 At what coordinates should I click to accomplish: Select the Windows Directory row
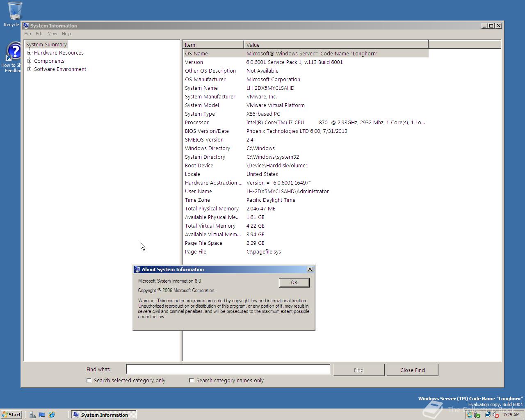[306, 148]
